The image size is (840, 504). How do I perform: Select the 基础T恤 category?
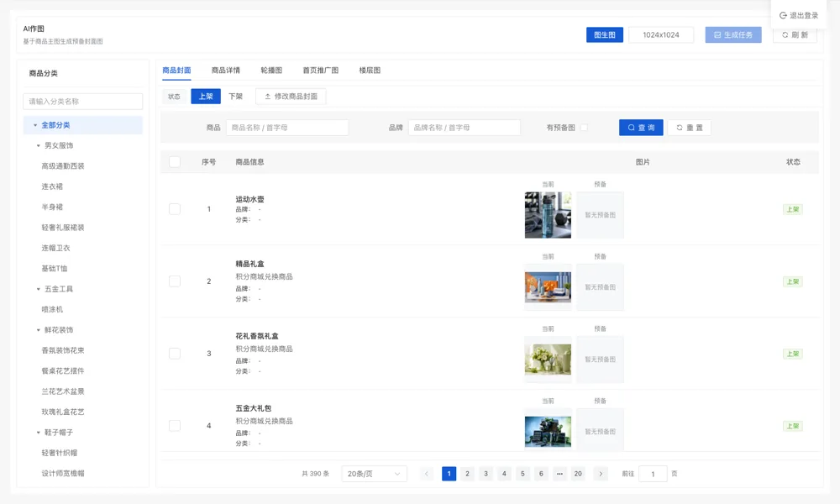pos(54,268)
